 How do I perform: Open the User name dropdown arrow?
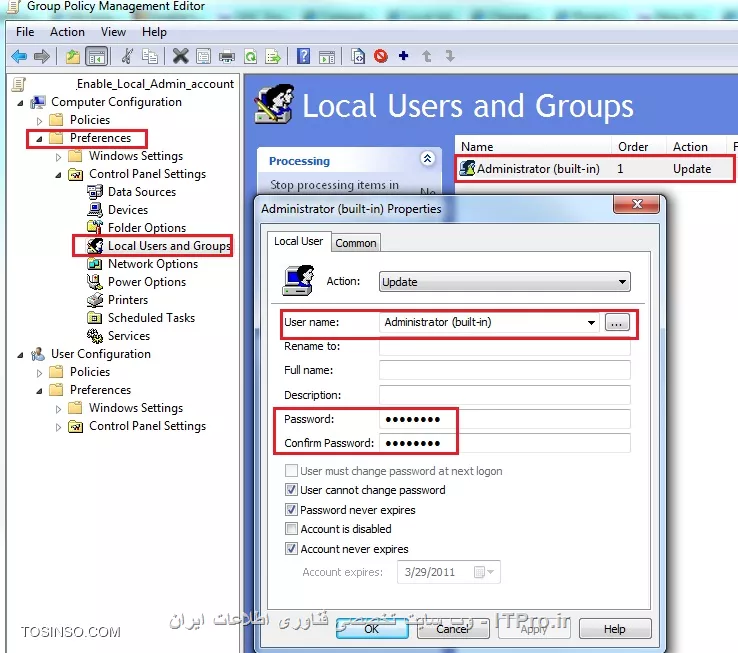point(591,322)
